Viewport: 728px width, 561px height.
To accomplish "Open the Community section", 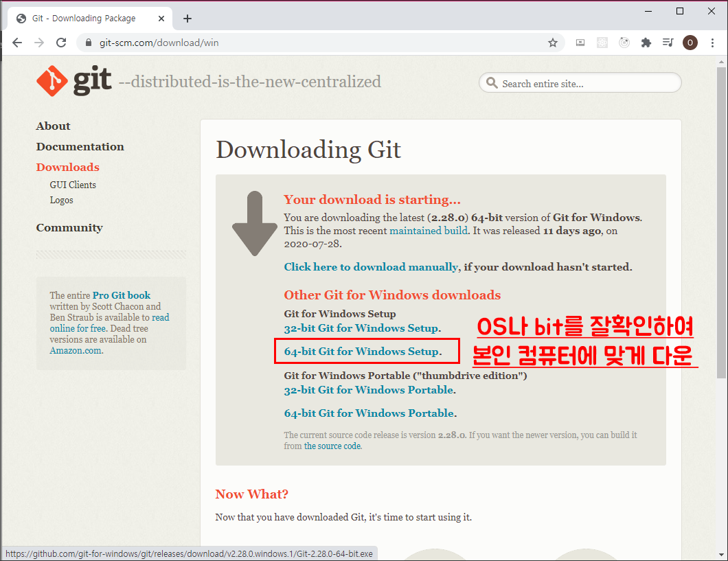I will coord(69,228).
